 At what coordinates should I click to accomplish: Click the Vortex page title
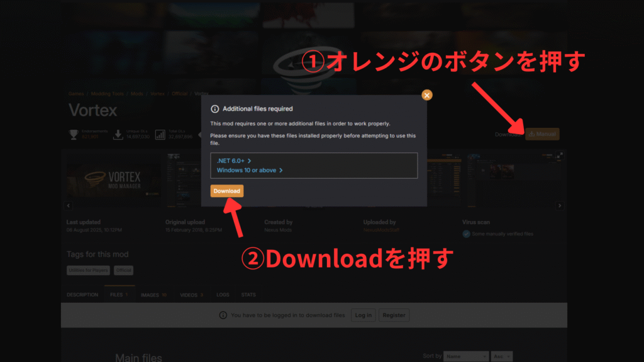click(x=93, y=110)
